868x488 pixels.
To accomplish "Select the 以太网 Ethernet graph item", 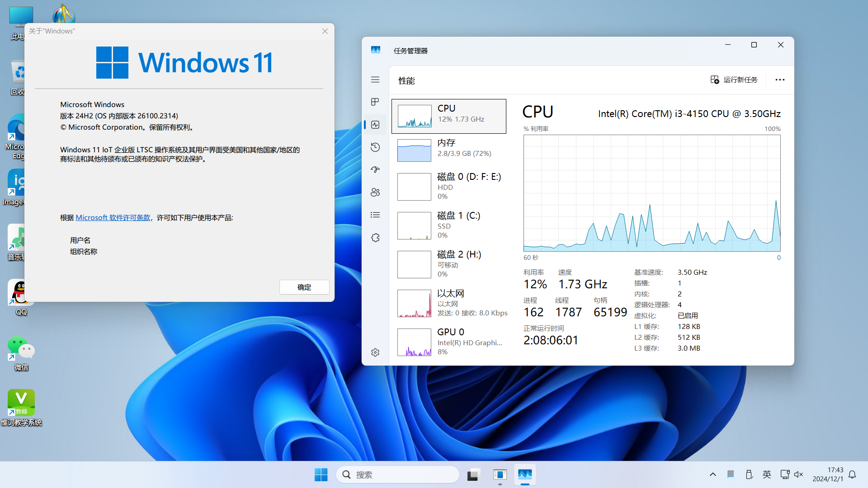I will point(448,303).
